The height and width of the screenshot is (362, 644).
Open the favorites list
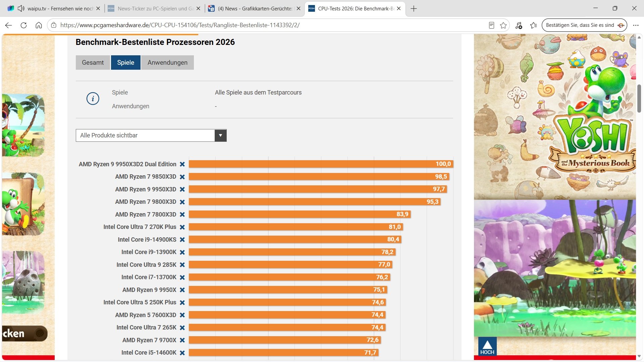[x=533, y=25]
